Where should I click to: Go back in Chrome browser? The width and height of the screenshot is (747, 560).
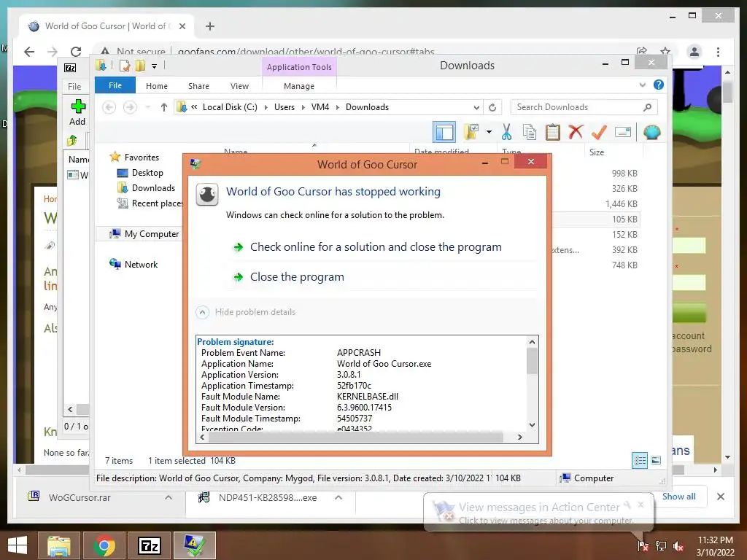click(x=29, y=52)
